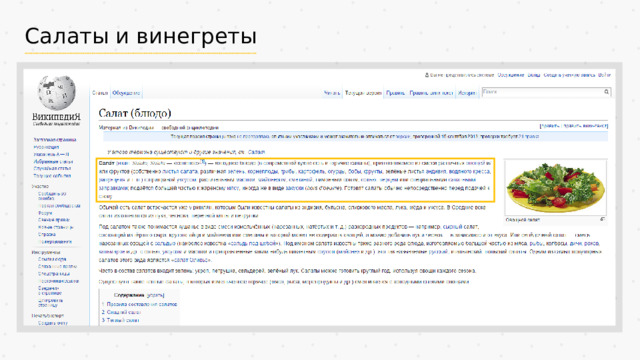640x360 pixels.
Task: Click Сообщить об ошибке in sidebar
Action: point(52,196)
